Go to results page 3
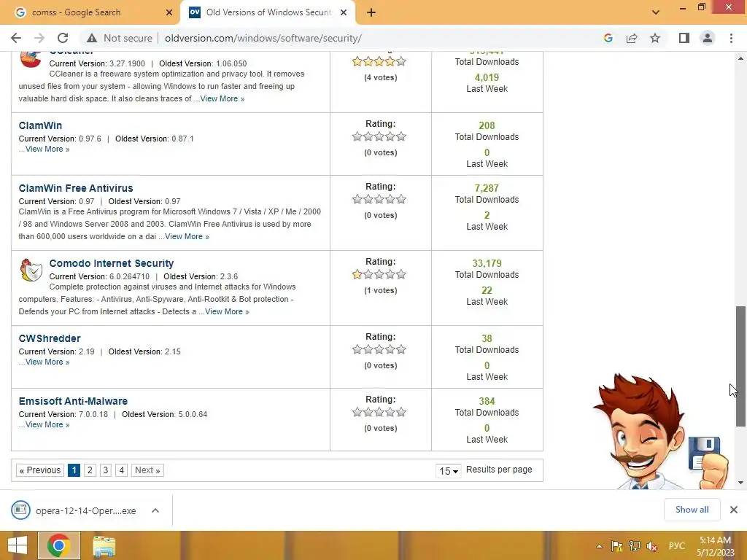The width and height of the screenshot is (747, 560). [x=106, y=470]
